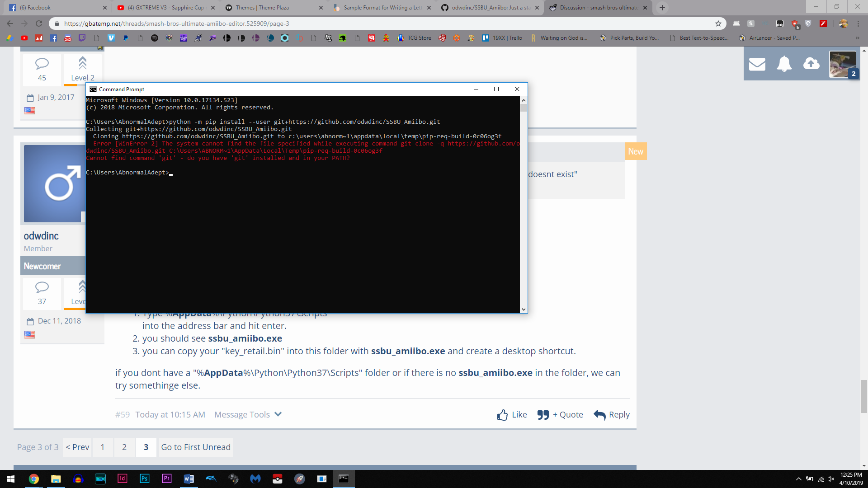The width and height of the screenshot is (868, 488).
Task: Open the Venmo bookmark icon
Action: click(111, 38)
